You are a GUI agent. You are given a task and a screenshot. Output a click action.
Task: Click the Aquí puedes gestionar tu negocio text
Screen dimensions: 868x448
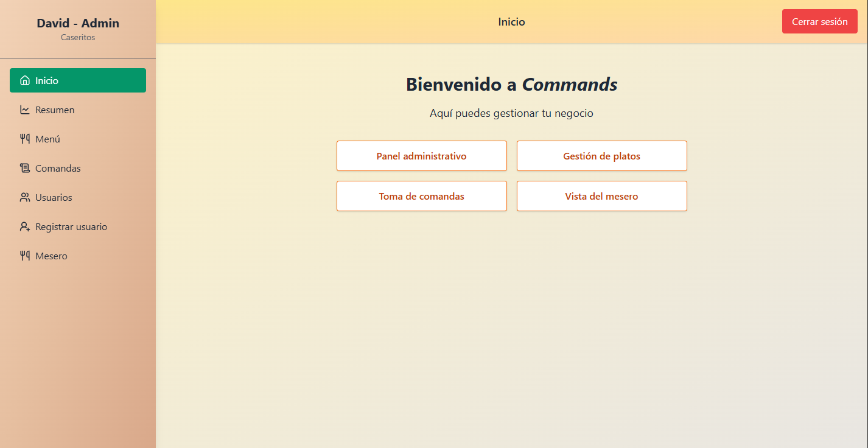point(511,113)
